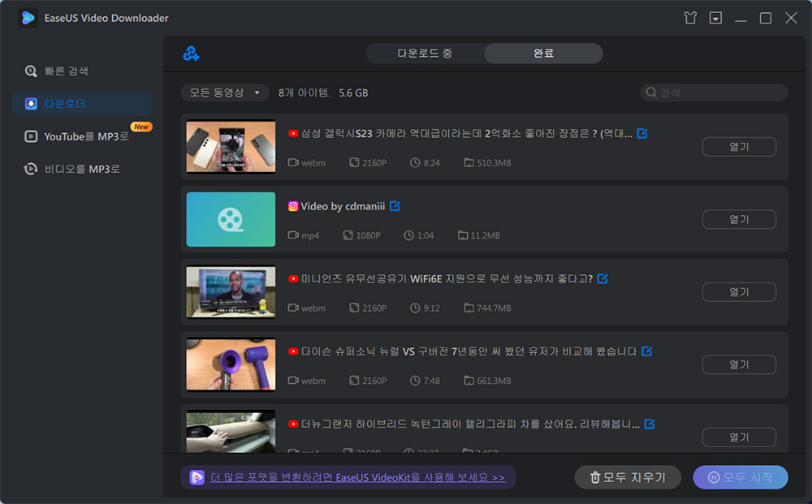Click the New badge on YouTube MP3
The width and height of the screenshot is (812, 504).
(140, 127)
